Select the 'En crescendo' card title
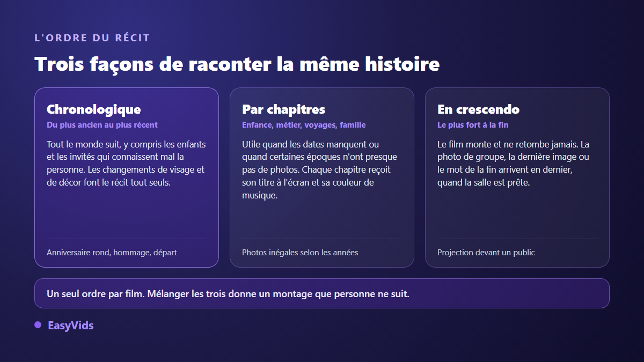The height and width of the screenshot is (362, 644). point(479,109)
